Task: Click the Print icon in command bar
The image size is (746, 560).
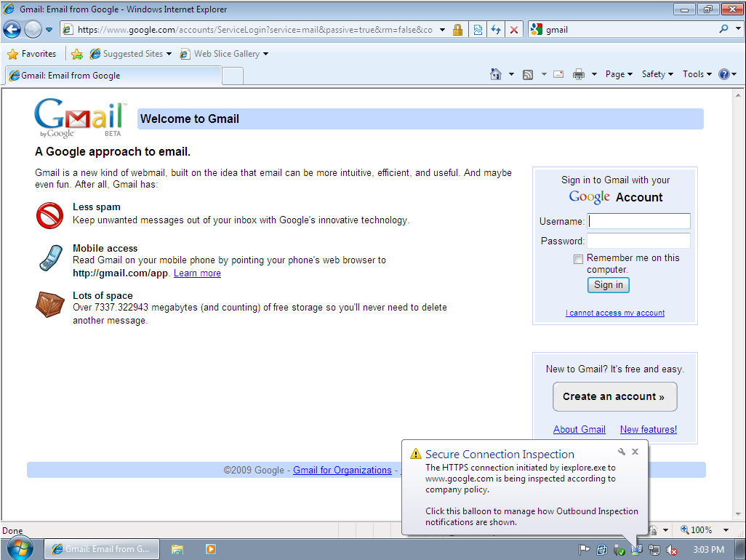Action: [x=579, y=74]
